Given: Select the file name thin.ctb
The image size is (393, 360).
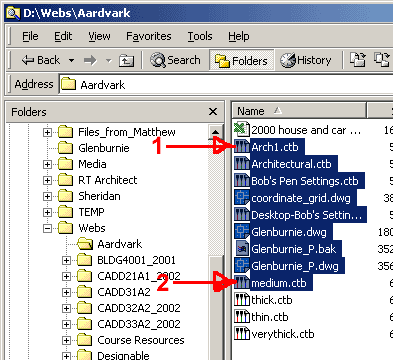Looking at the screenshot, I should pos(270,317).
